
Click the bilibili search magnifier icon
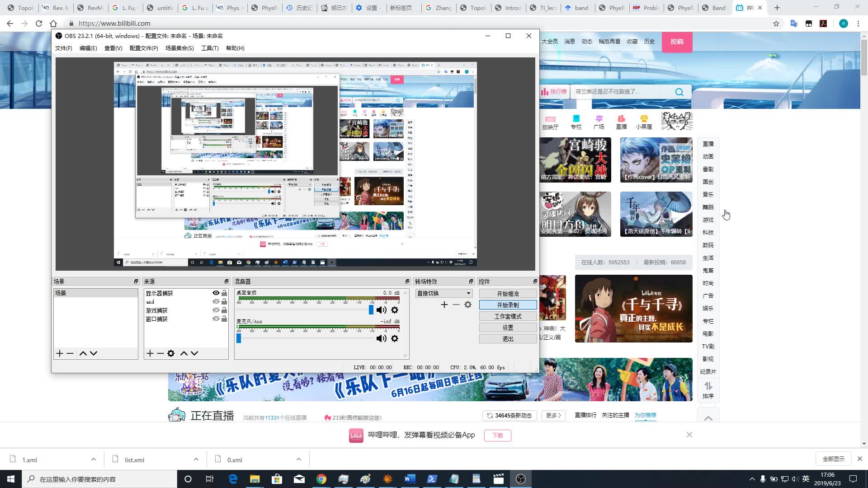(679, 92)
